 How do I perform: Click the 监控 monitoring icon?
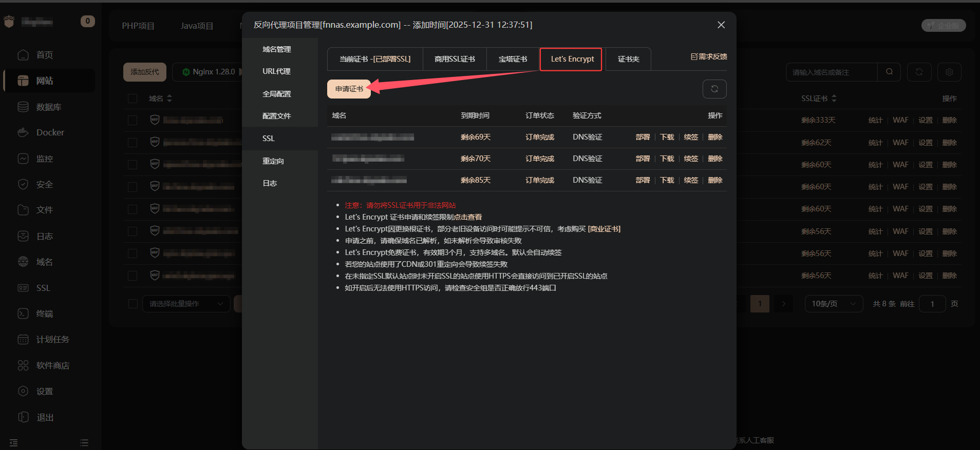[x=23, y=159]
